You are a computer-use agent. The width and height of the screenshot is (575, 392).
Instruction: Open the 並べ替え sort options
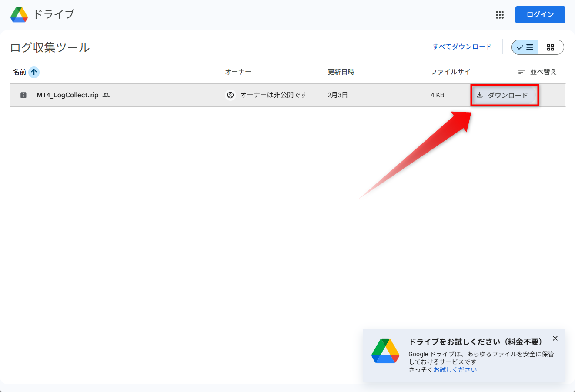[x=538, y=72]
